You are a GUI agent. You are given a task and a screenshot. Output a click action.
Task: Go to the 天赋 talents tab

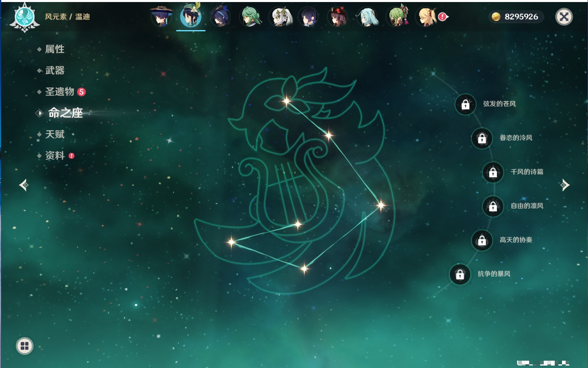(x=54, y=134)
